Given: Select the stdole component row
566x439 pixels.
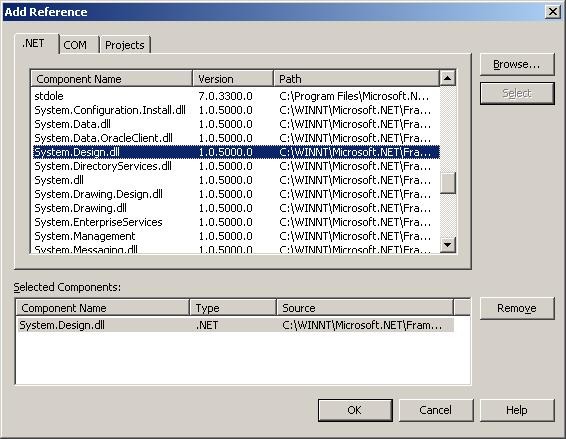Looking at the screenshot, I should 236,96.
